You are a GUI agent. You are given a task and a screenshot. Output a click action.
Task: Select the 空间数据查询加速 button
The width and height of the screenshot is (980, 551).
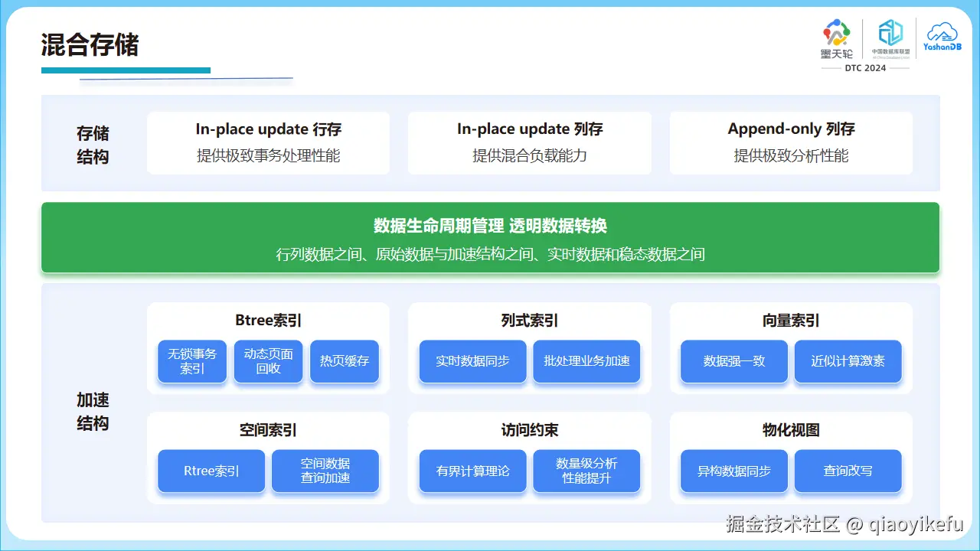325,471
